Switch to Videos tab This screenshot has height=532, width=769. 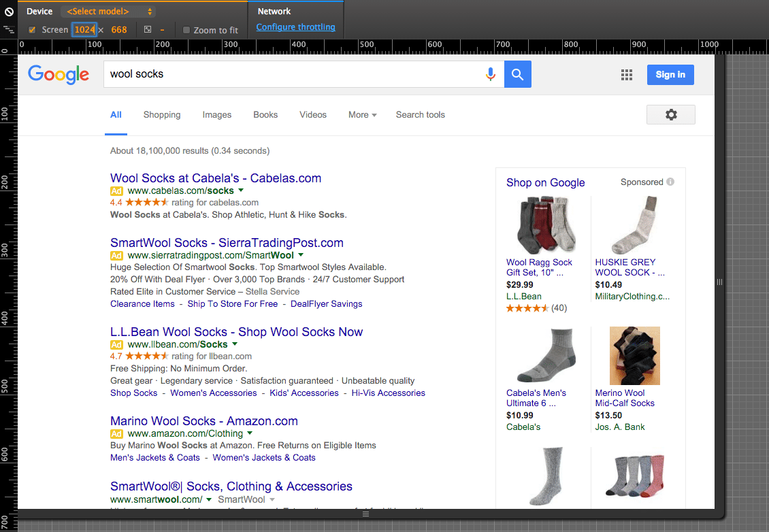313,115
